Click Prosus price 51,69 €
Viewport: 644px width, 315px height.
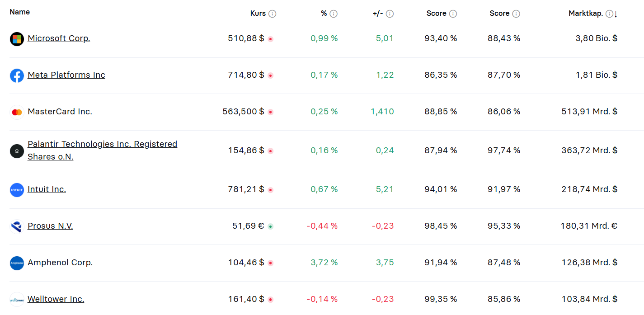pyautogui.click(x=248, y=226)
